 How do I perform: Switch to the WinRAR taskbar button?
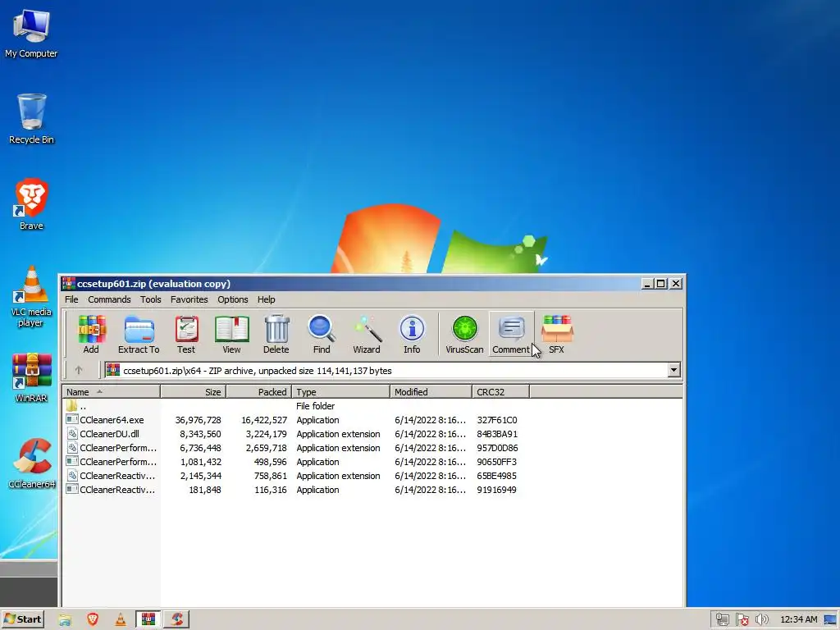coord(148,619)
